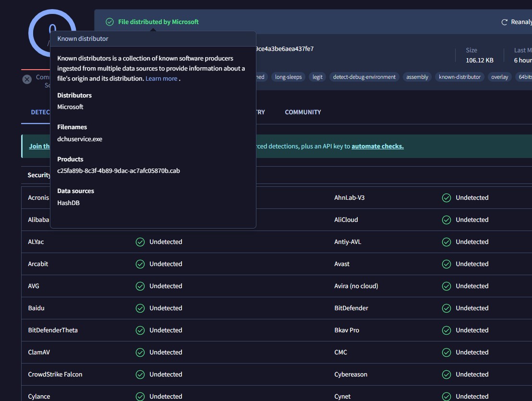This screenshot has height=401, width=532.
Task: Click the check icon in the Cybereason row
Action: (x=447, y=375)
